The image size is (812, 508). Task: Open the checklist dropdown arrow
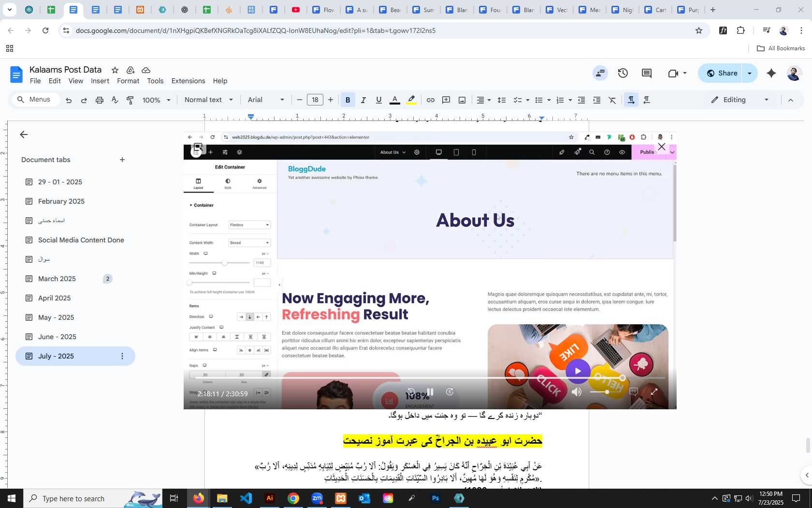click(x=527, y=100)
